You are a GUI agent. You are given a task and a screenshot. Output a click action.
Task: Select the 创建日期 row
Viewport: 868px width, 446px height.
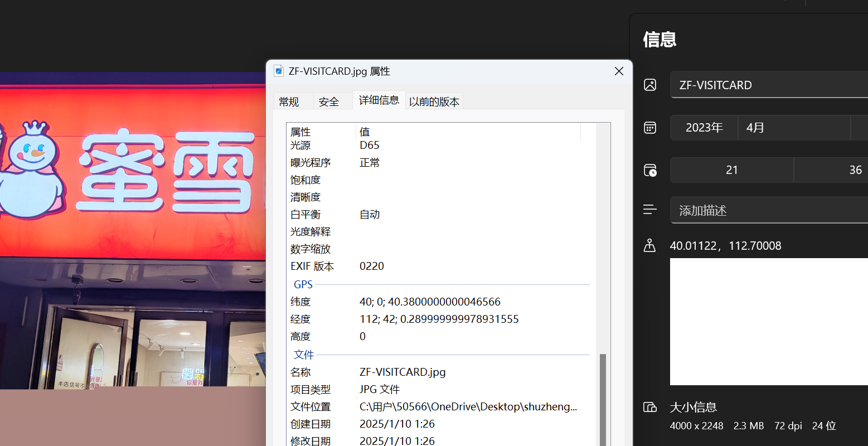440,424
